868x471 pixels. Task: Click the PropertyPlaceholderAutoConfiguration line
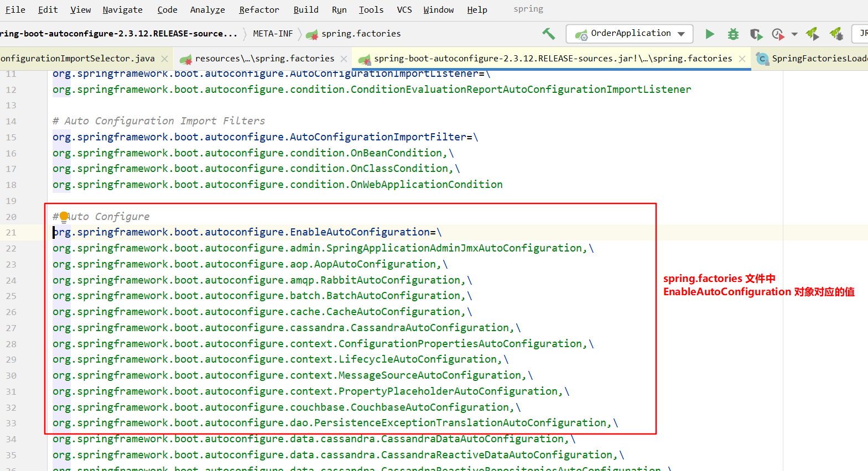click(311, 391)
